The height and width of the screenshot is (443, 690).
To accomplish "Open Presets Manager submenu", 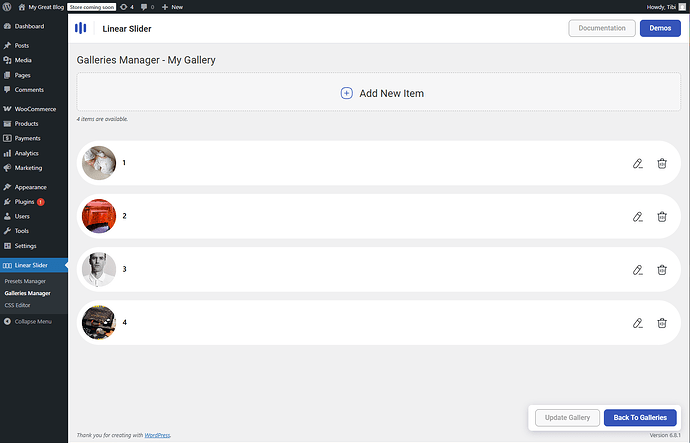I will (x=25, y=281).
